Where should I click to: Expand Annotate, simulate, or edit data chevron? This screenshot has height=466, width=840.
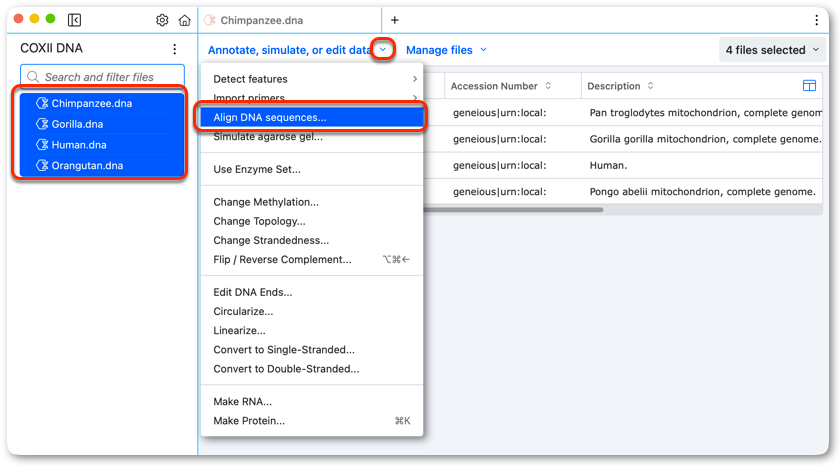click(383, 50)
